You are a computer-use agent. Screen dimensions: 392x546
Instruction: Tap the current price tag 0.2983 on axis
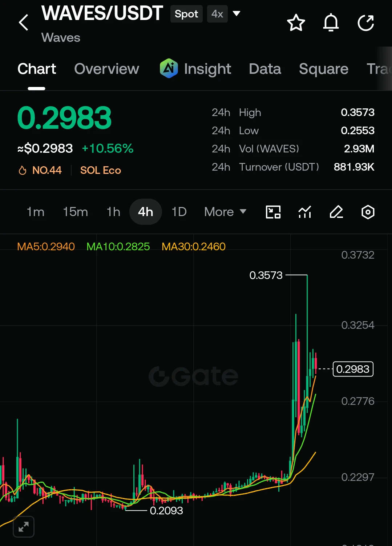(353, 369)
